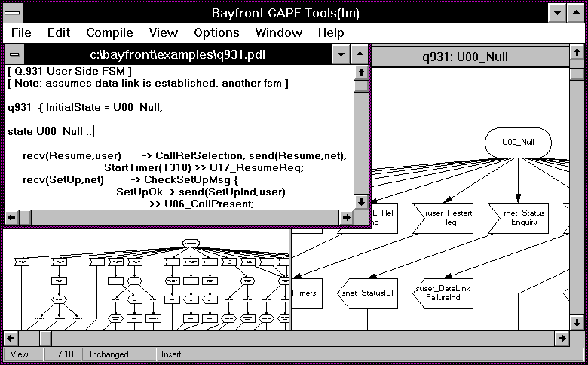The image size is (588, 365).
Task: Click the 'q931 { InitialState = U00_Null;' line
Action: click(x=85, y=108)
